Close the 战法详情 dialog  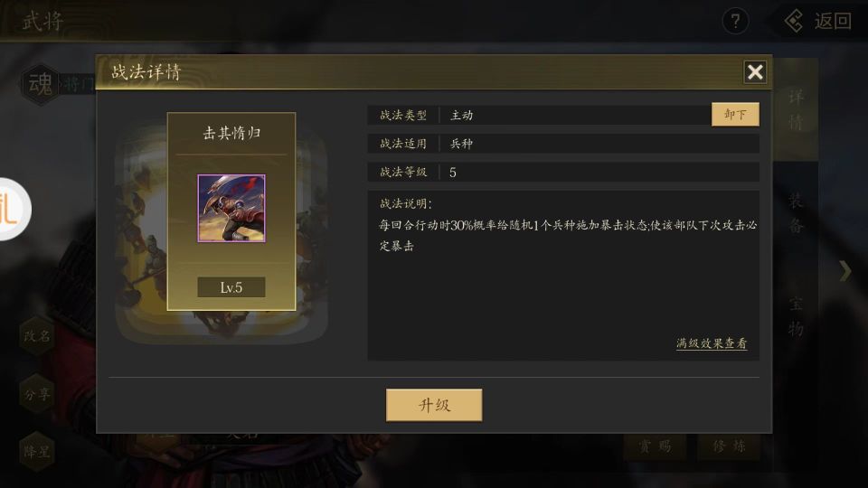755,72
